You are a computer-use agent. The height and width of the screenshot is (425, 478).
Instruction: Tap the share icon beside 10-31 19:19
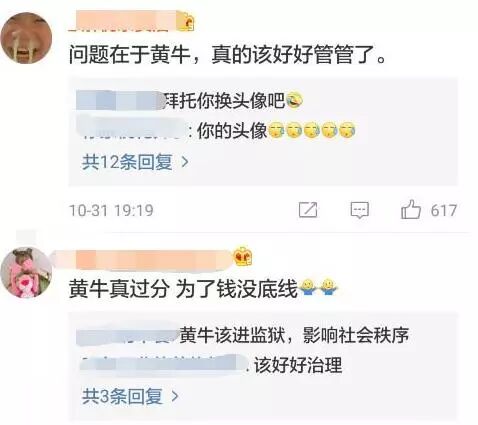308,210
